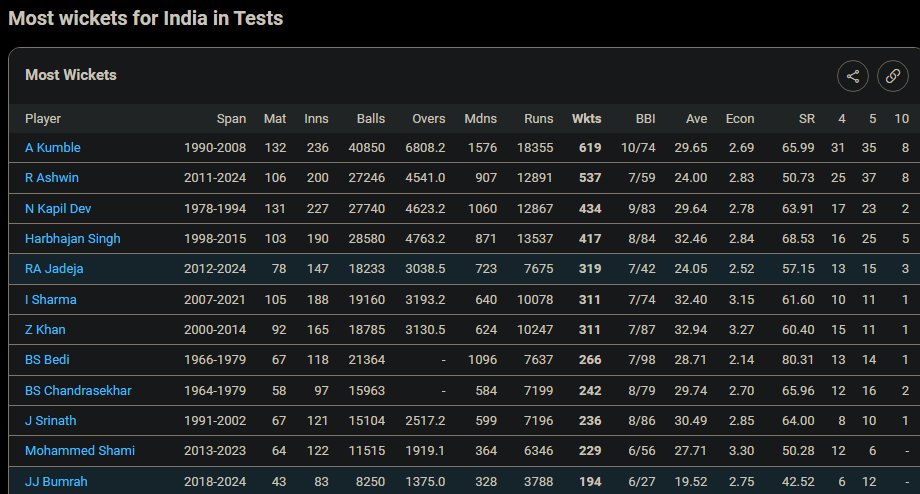Open R Ashwin player link

coord(52,178)
